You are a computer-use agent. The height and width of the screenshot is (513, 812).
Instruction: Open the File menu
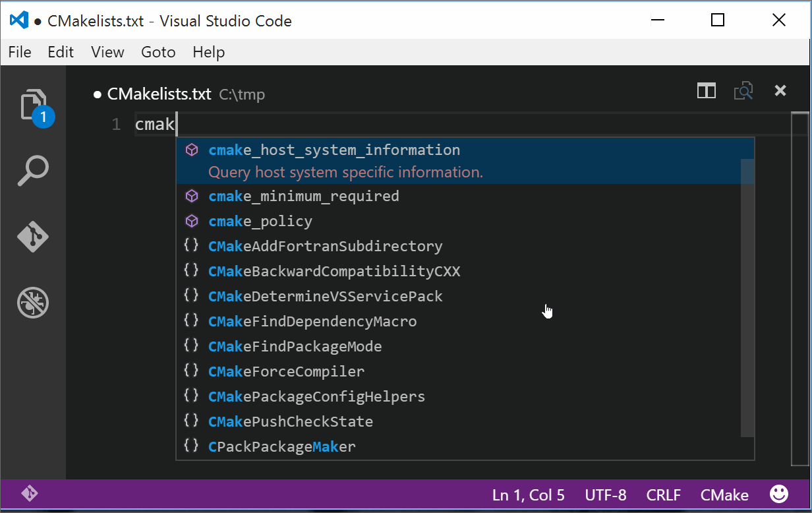pyautogui.click(x=20, y=52)
